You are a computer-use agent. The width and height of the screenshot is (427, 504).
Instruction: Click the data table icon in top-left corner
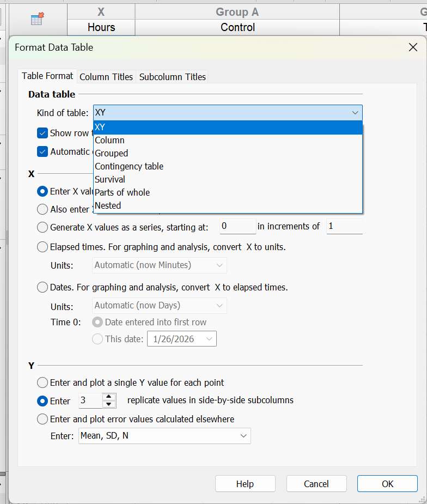pos(37,19)
